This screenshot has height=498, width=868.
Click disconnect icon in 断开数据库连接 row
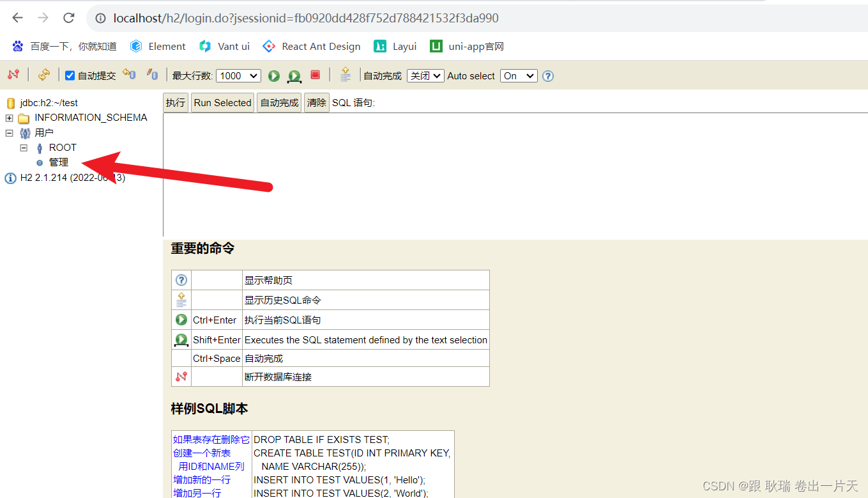[x=181, y=377]
